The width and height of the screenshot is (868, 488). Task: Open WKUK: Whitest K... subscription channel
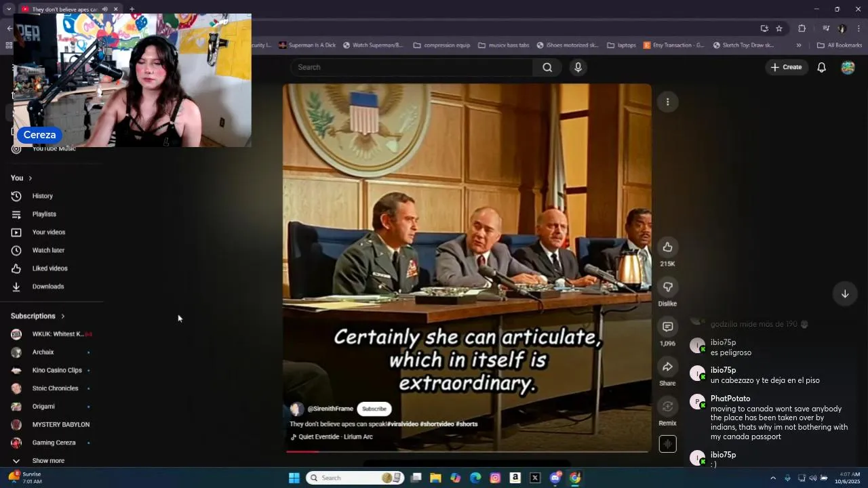[x=52, y=334]
